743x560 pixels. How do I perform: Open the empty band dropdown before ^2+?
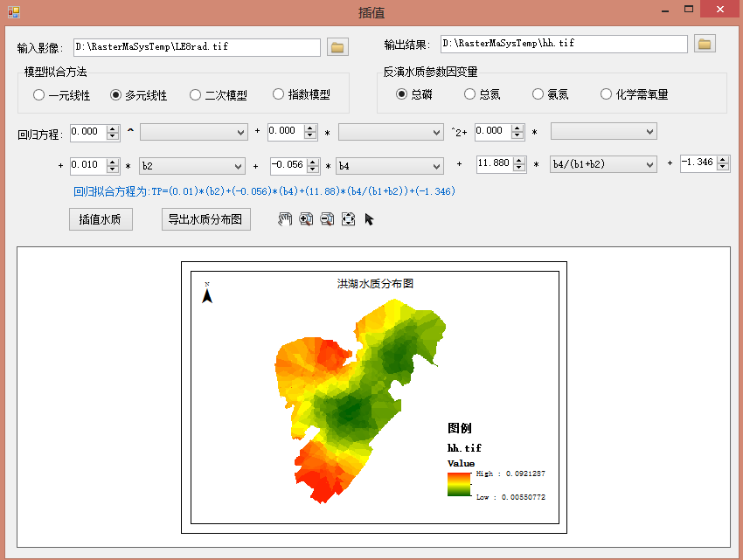(x=391, y=132)
